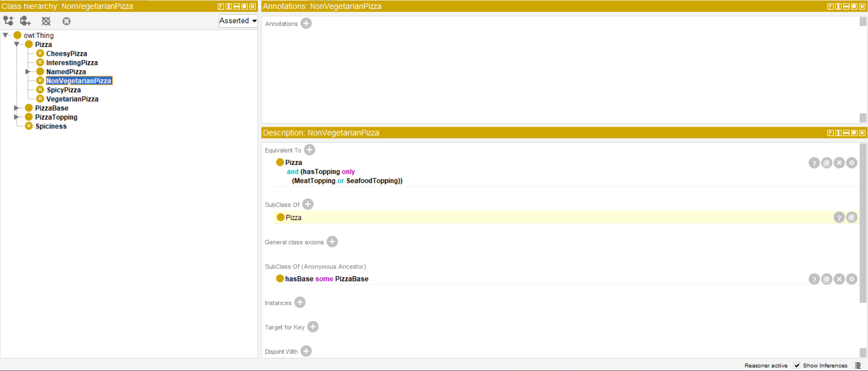Click the @ icon on highlighted Pizza row

pyautogui.click(x=851, y=218)
